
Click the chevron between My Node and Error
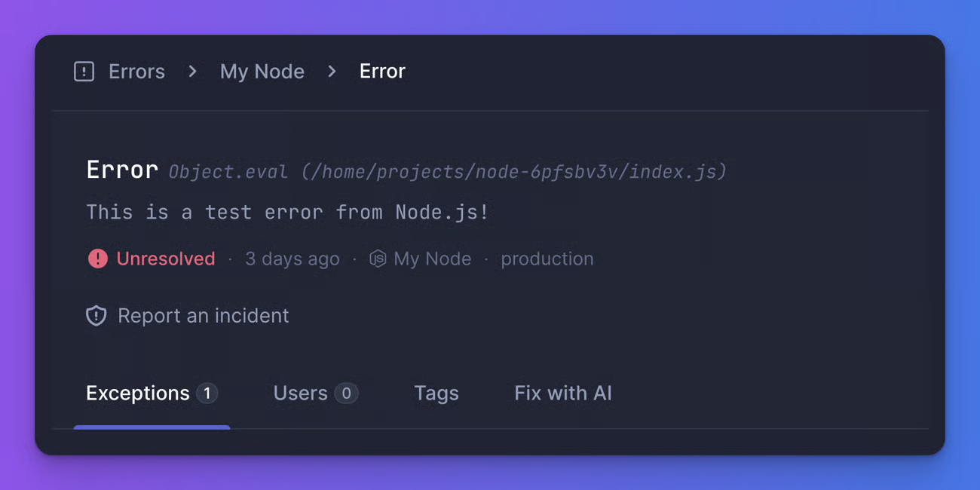(x=331, y=71)
